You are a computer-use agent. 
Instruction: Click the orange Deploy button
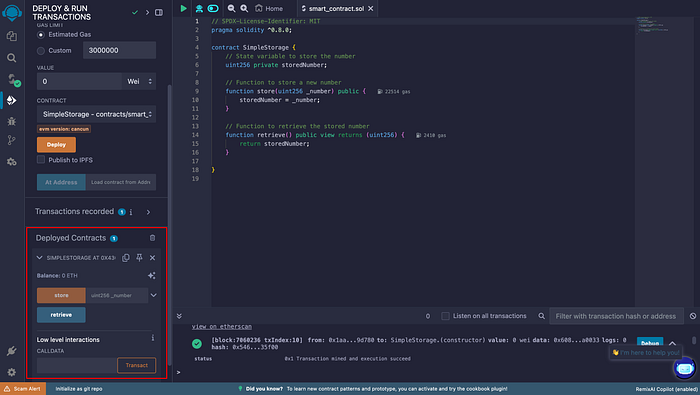pyautogui.click(x=56, y=145)
